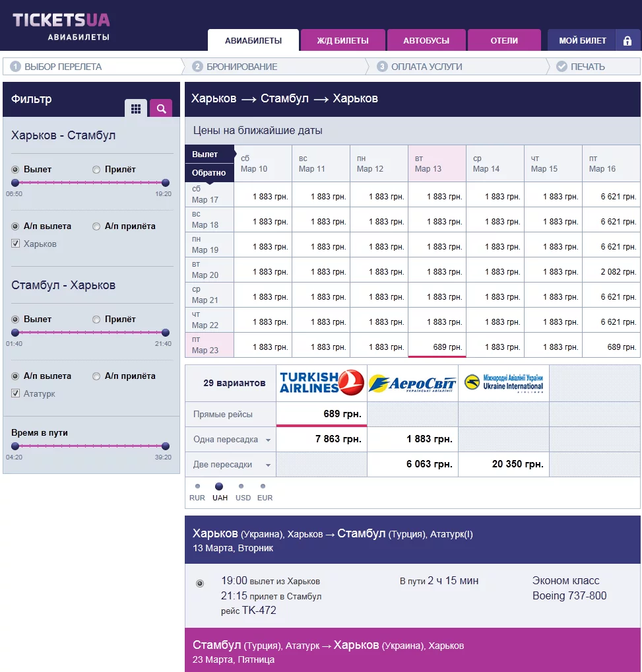Select departure date column вт Мар 13
Viewport: 642px width, 672px height.
(437, 164)
